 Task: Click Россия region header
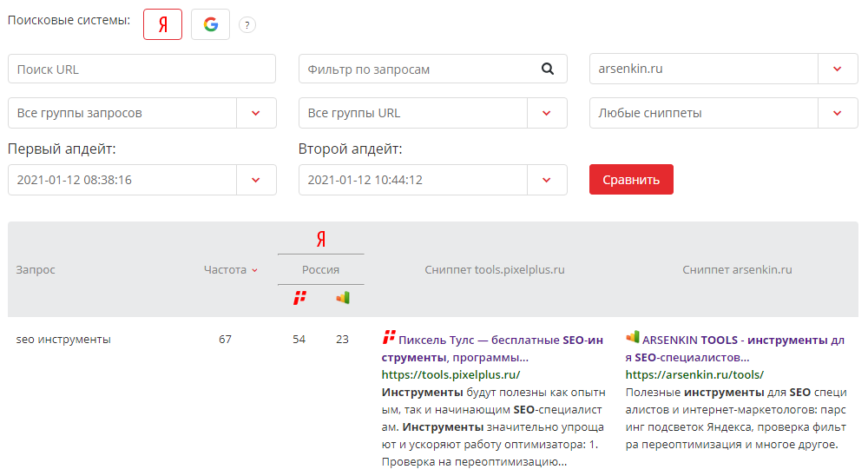pyautogui.click(x=320, y=270)
